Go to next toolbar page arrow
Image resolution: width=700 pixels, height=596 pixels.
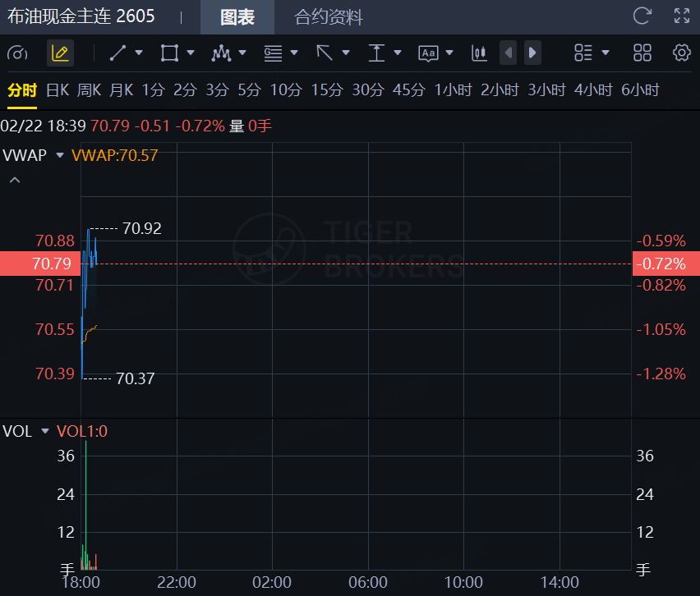[x=532, y=53]
